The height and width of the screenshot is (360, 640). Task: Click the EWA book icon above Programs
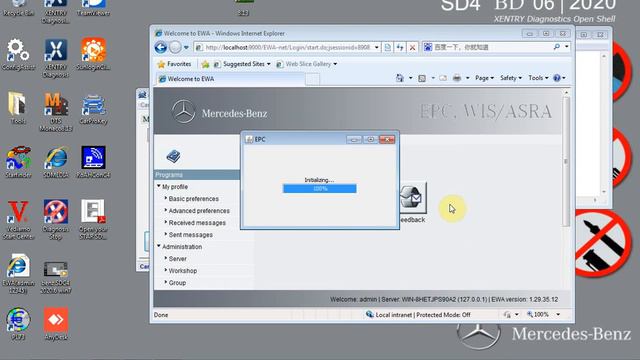[173, 156]
